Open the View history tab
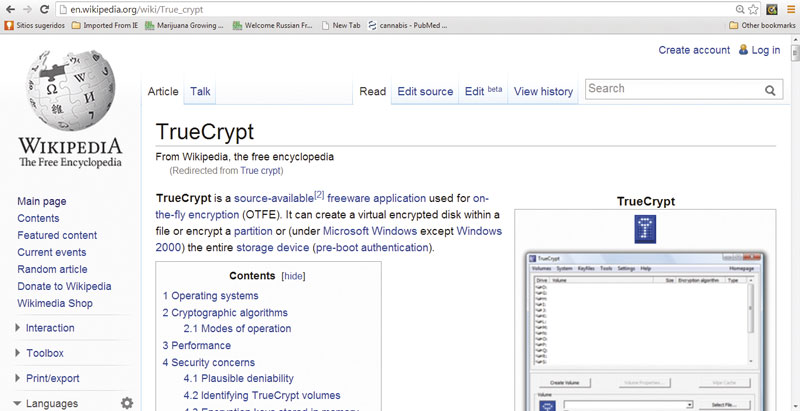The width and height of the screenshot is (800, 411). pos(543,91)
